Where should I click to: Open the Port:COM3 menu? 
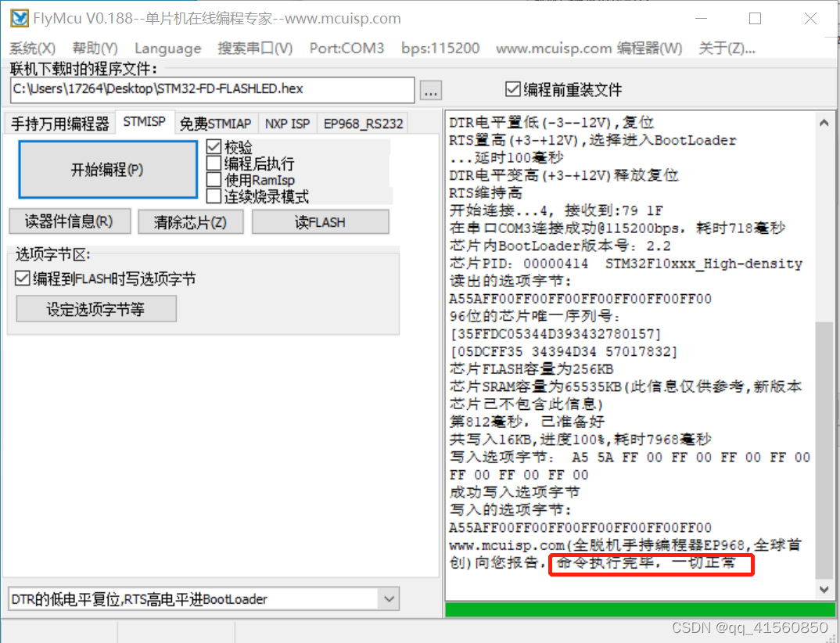(346, 48)
